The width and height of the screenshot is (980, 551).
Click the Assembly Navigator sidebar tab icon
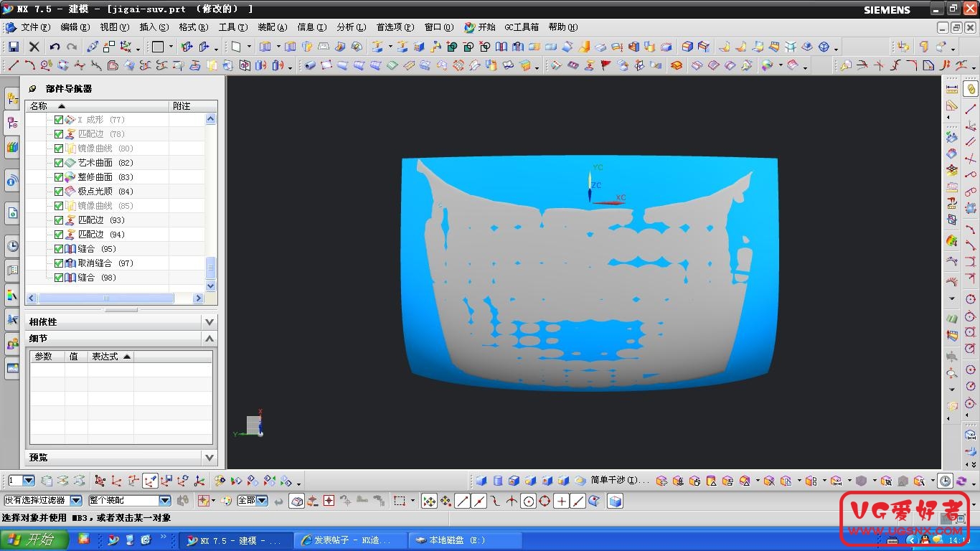12,98
